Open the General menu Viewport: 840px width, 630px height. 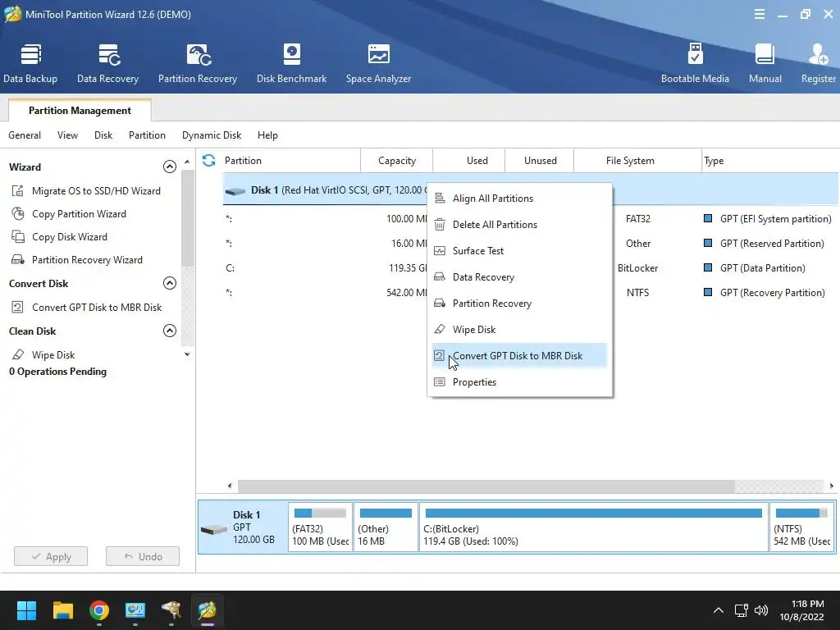coord(25,135)
